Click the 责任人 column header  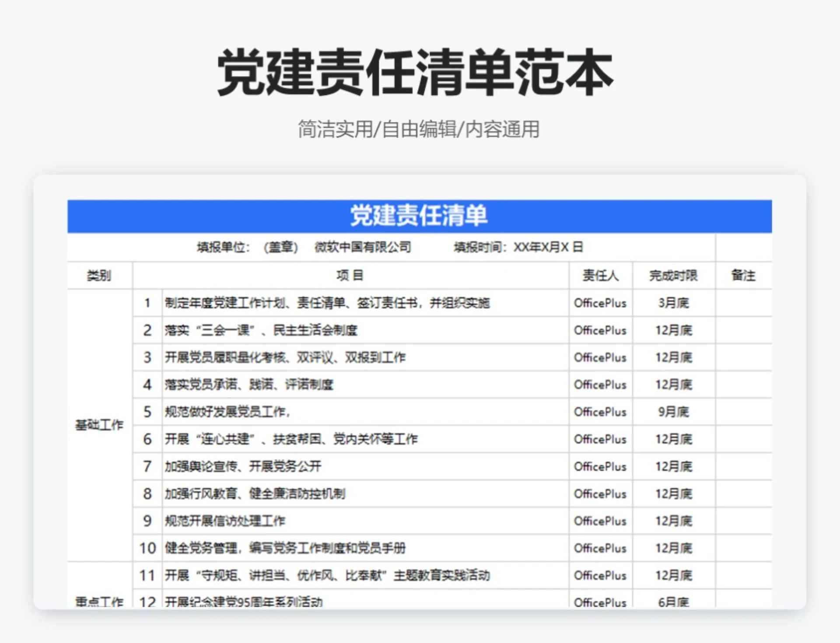pos(599,276)
